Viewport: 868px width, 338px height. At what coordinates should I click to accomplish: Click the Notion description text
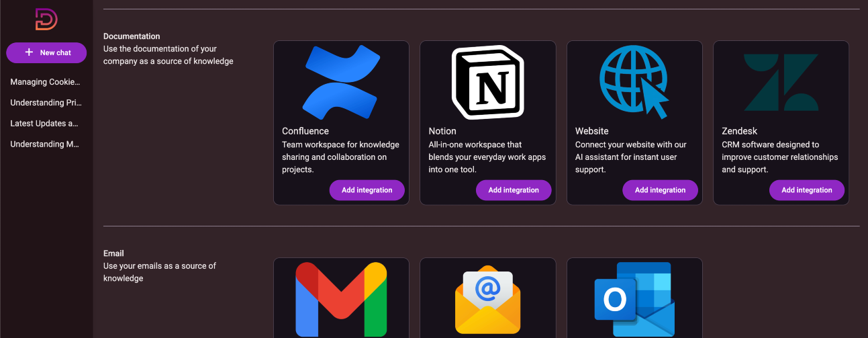tap(487, 157)
